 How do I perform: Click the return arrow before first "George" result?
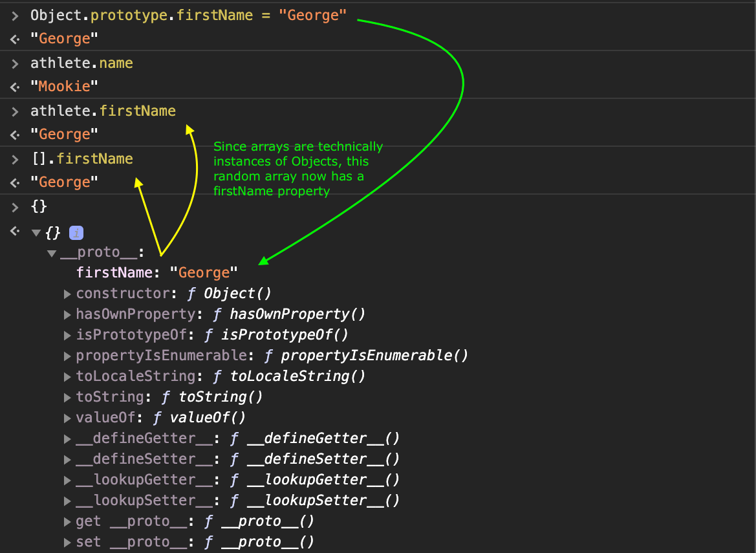14,38
